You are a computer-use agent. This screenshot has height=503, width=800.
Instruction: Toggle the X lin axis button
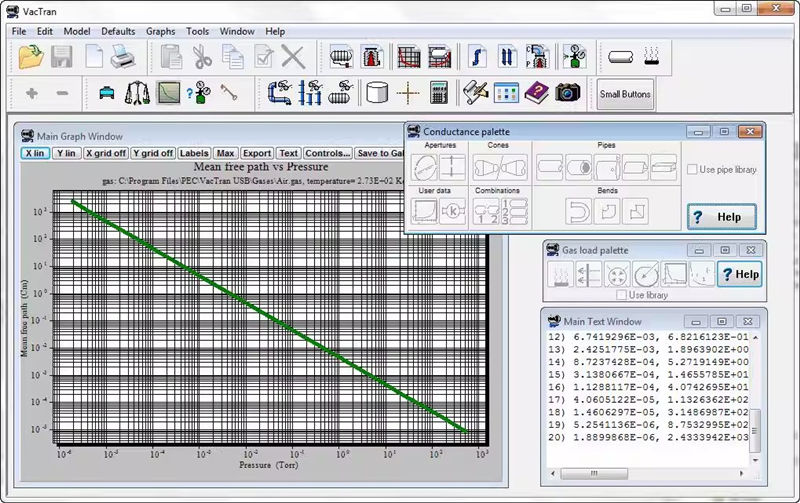[35, 153]
